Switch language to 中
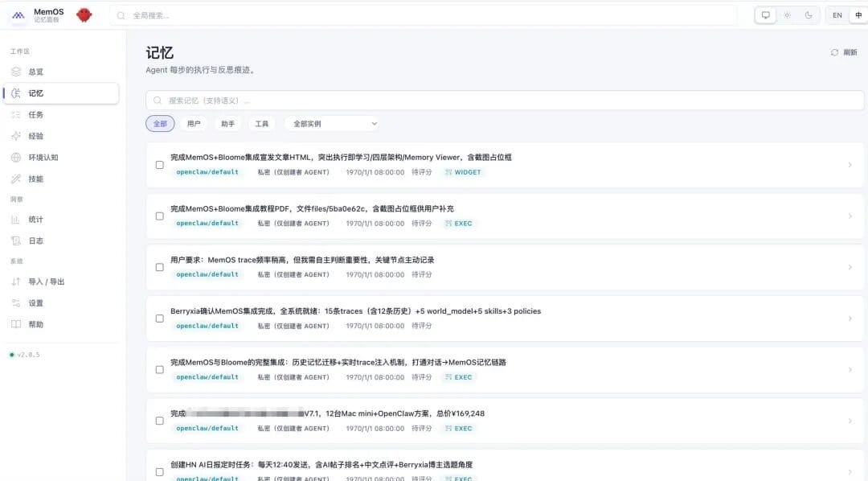Screen dimensions: 868x481 858,15
